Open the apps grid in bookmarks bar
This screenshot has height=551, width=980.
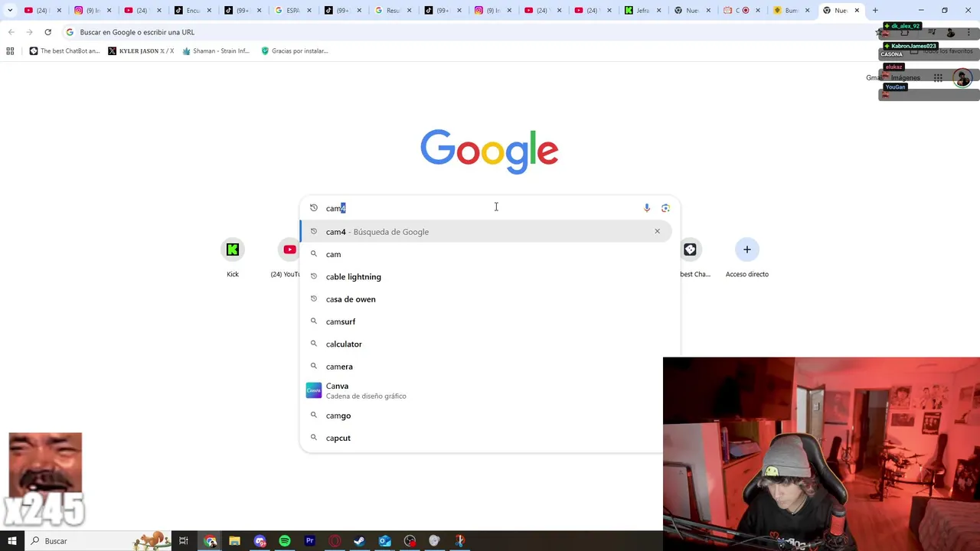tap(10, 51)
